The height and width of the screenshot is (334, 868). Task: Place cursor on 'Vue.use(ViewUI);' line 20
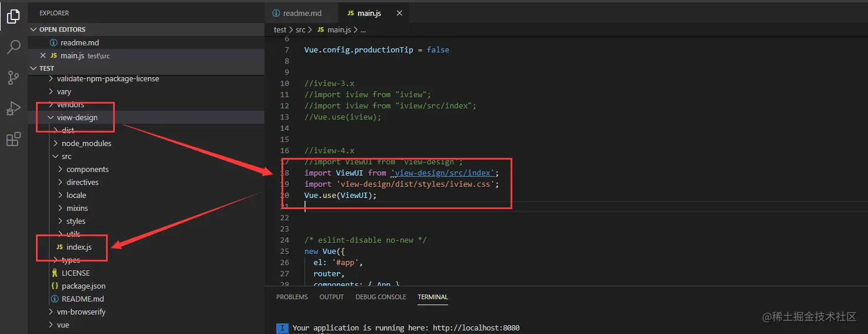coord(340,196)
